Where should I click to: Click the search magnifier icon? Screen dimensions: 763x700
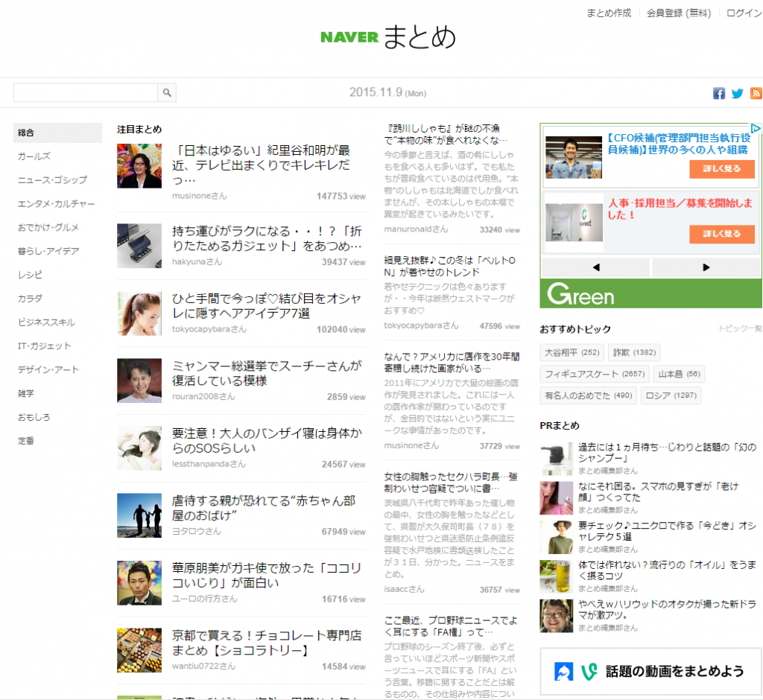[167, 92]
